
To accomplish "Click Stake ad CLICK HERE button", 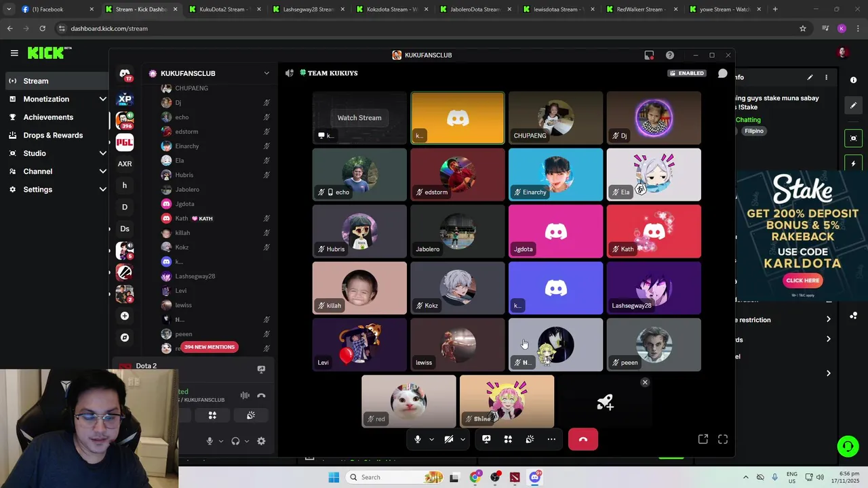I will [803, 281].
